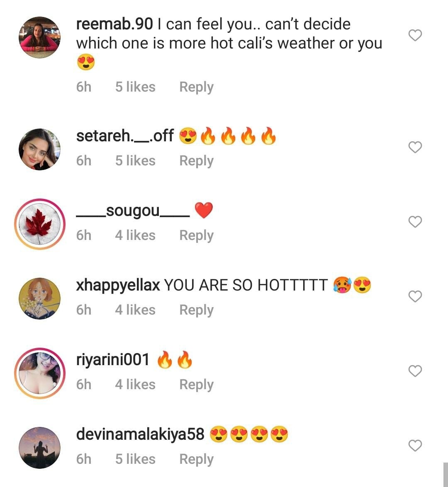448x487 pixels.
Task: View riyarini001's story ring avatar
Action: (x=39, y=373)
